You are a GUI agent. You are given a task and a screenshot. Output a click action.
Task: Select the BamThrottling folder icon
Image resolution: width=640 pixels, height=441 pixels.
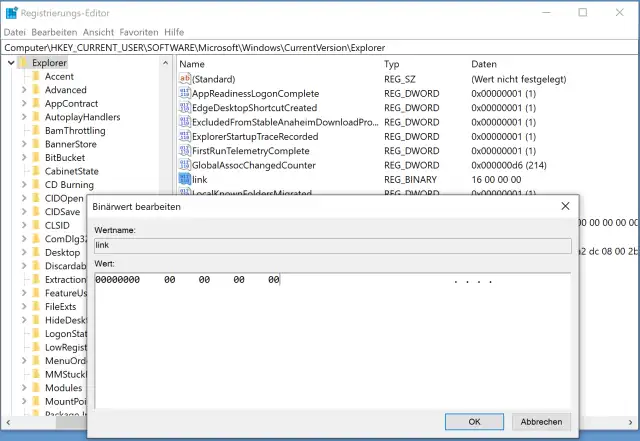coord(36,130)
